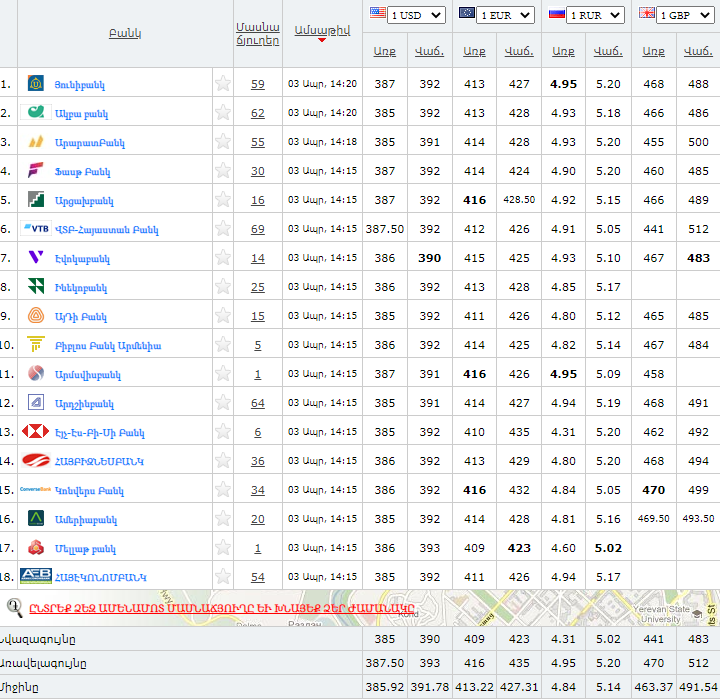The image size is (720, 699).
Task: Sort by USD Առք column header
Action: point(385,51)
